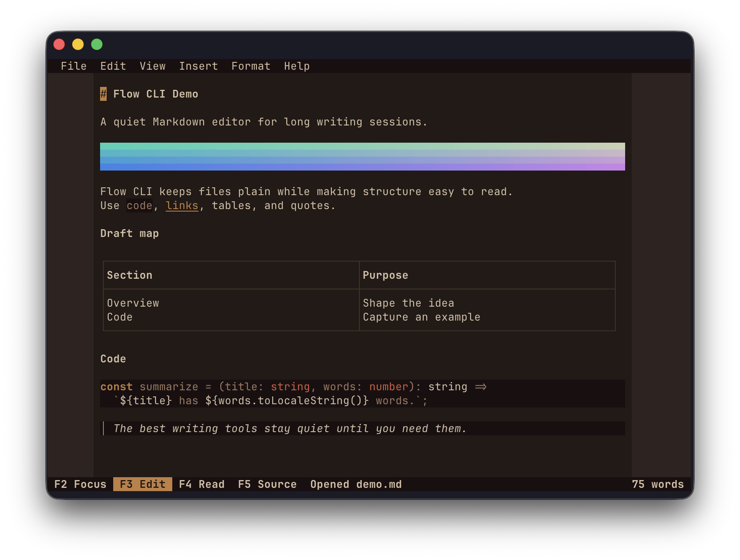Click the Shape the idea cell
This screenshot has width=740, height=560.
click(x=409, y=303)
